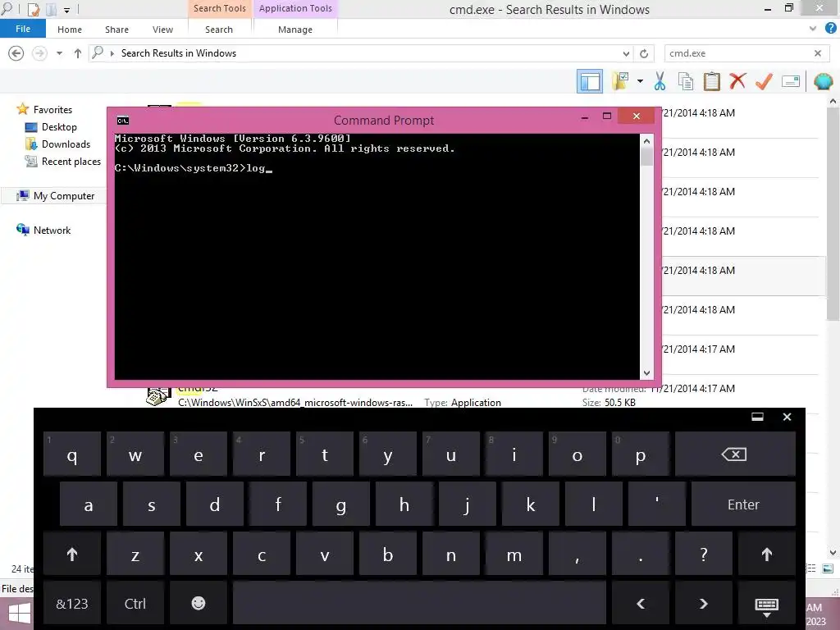The image size is (840, 630).
Task: Go up one folder level with Up arrow
Action: [x=78, y=53]
